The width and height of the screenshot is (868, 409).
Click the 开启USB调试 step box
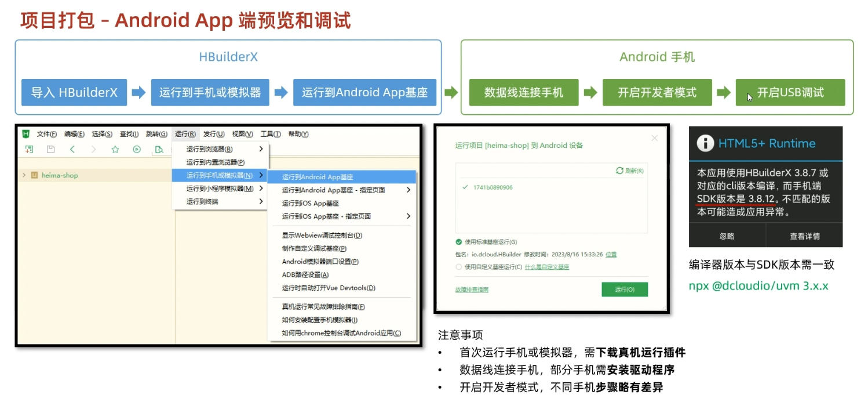(x=790, y=92)
